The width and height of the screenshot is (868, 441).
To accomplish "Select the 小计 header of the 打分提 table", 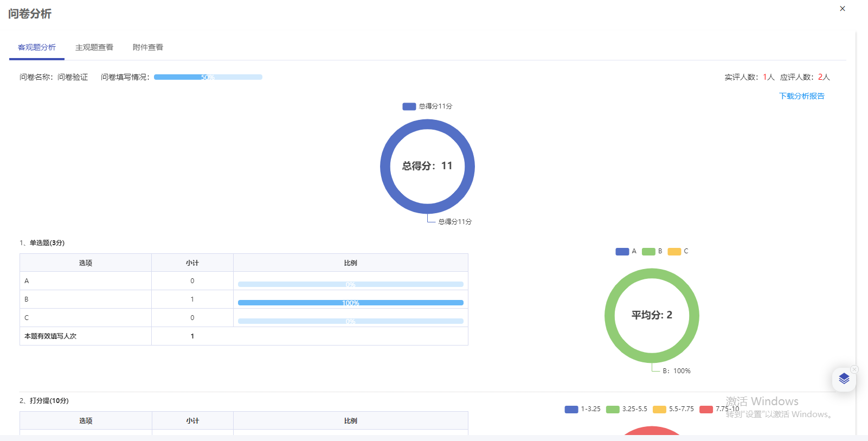I will pos(192,421).
